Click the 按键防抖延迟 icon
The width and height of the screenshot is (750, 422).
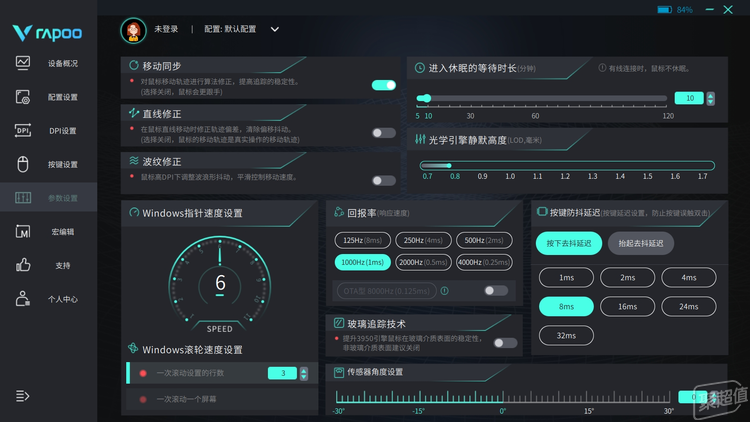542,211
